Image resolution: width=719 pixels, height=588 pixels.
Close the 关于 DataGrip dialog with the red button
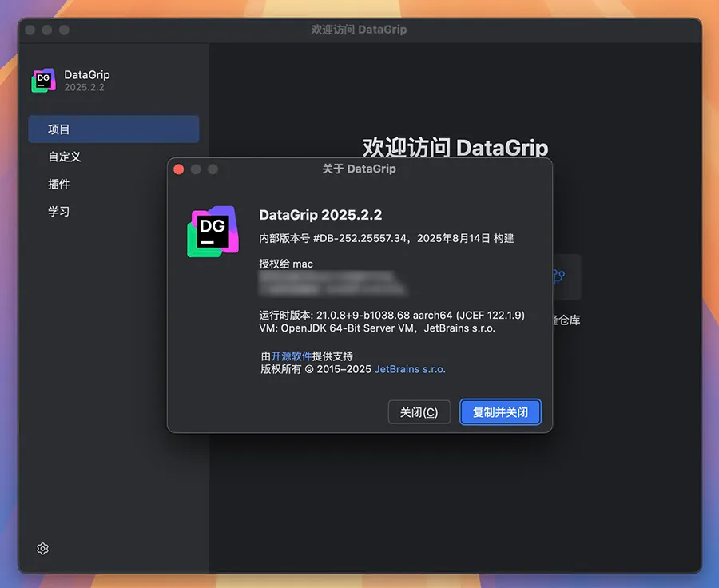pyautogui.click(x=179, y=169)
